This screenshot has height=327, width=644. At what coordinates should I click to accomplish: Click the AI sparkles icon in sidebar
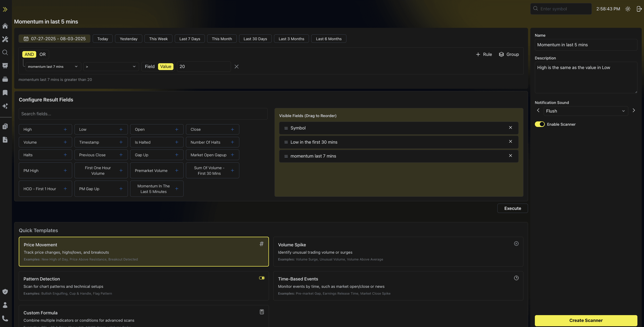click(5, 106)
